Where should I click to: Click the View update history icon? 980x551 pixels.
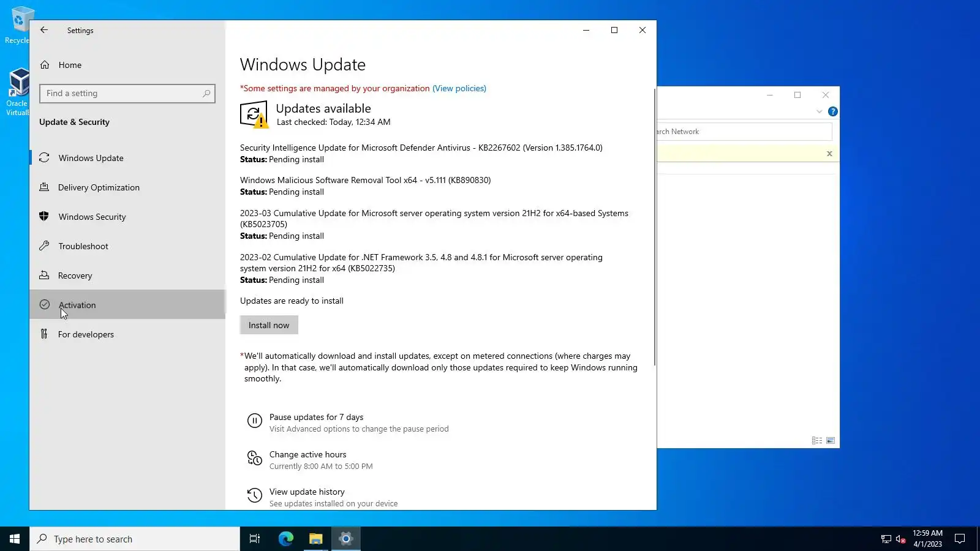pos(254,495)
